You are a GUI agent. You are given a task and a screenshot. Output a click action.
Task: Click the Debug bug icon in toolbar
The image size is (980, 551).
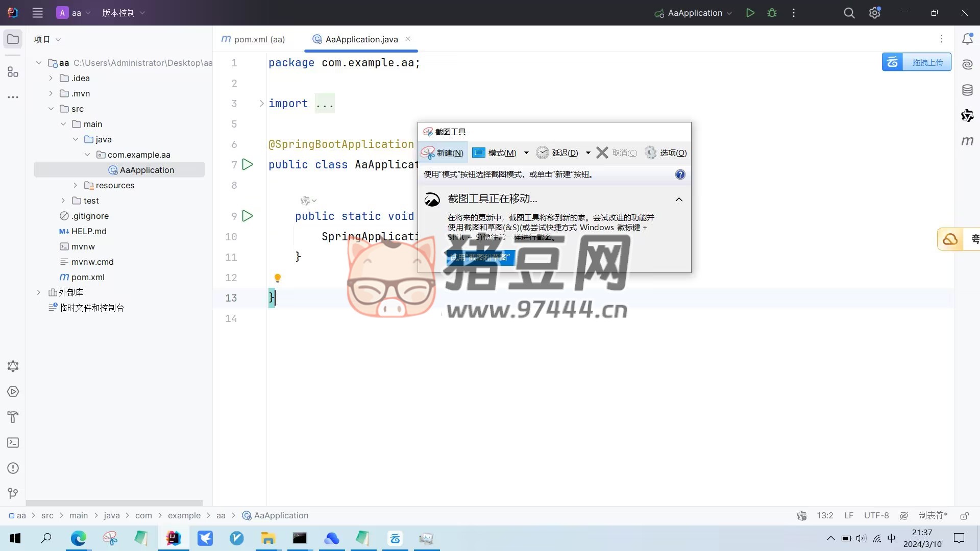click(x=772, y=13)
